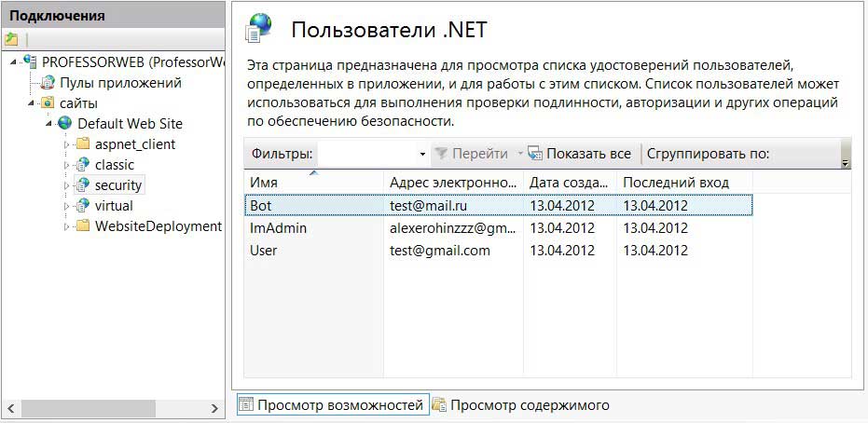Open the Перейти button dropdown arrow
The image size is (868, 423).
(520, 155)
